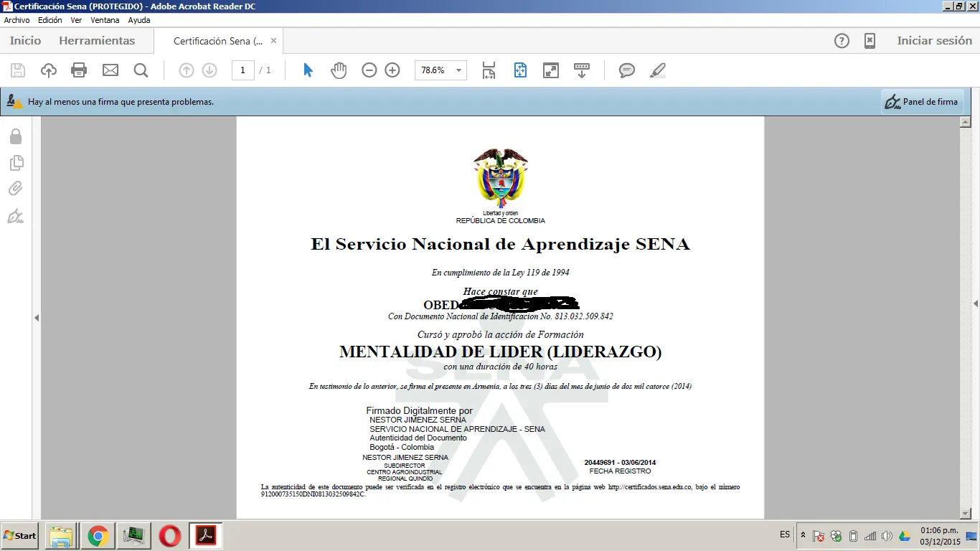Click the tray flag with red X
The height and width of the screenshot is (551, 980).
click(x=819, y=536)
